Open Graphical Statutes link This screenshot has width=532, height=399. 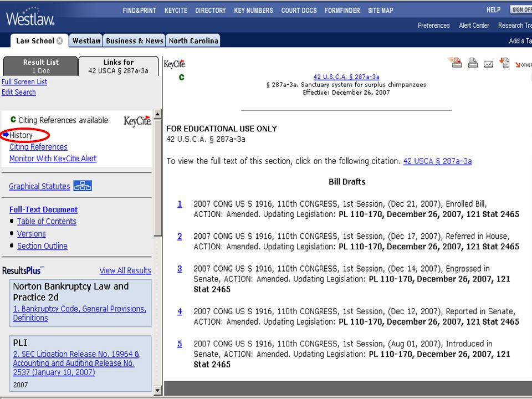[x=39, y=186]
